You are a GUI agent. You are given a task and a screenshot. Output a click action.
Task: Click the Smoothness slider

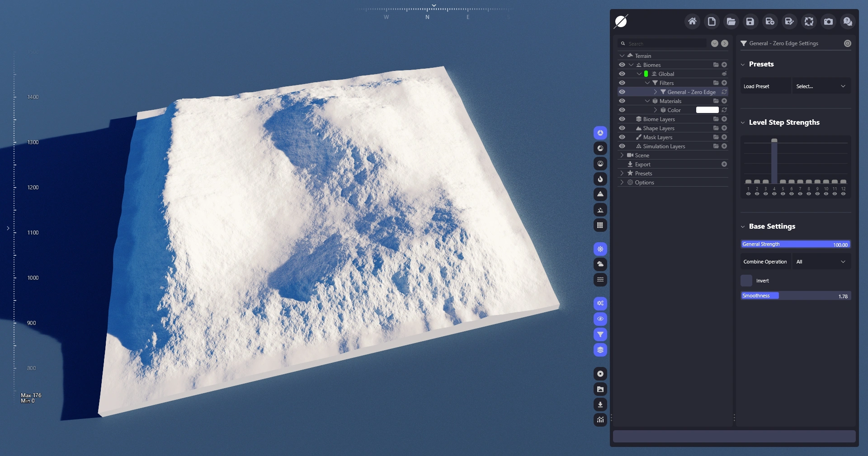[796, 296]
